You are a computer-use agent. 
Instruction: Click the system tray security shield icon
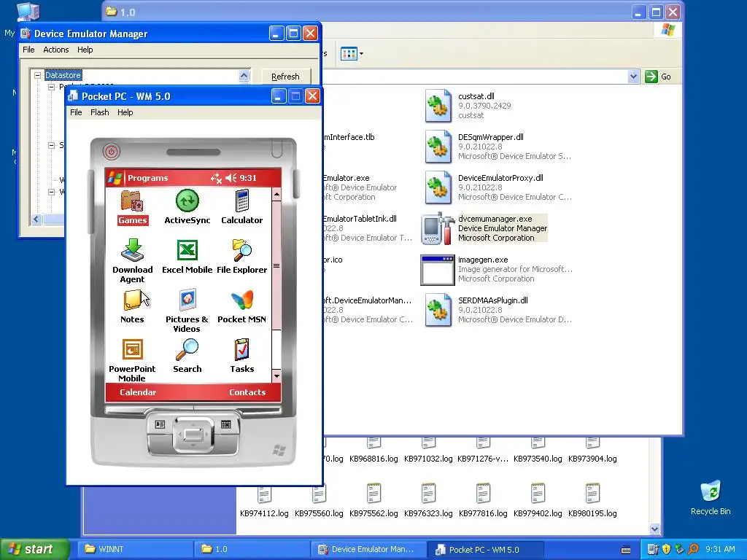(666, 549)
